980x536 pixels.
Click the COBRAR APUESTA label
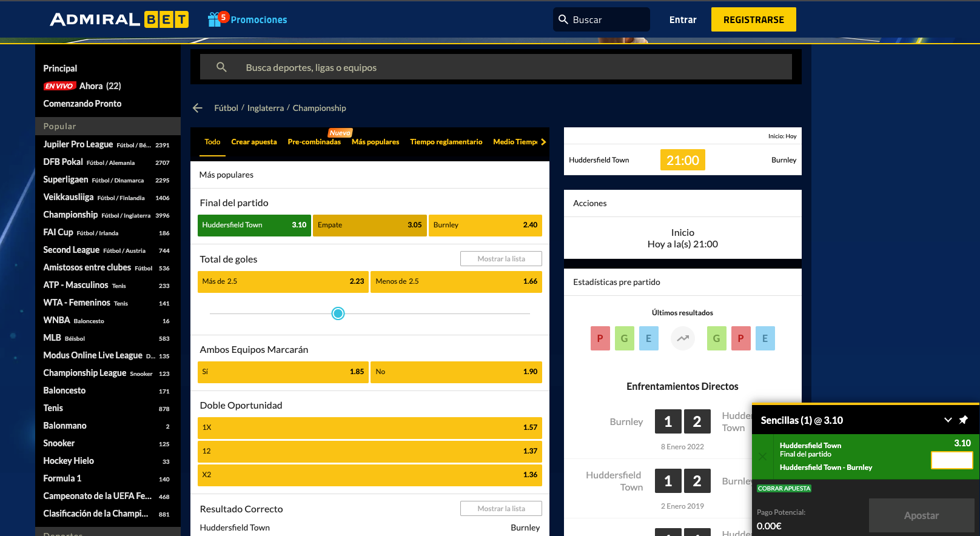pos(784,489)
